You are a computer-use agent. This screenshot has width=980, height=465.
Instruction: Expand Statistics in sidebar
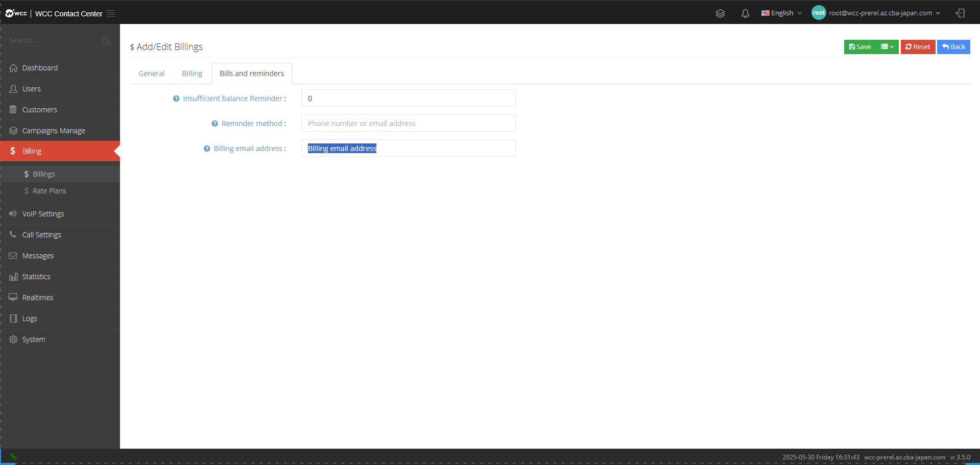click(60, 277)
